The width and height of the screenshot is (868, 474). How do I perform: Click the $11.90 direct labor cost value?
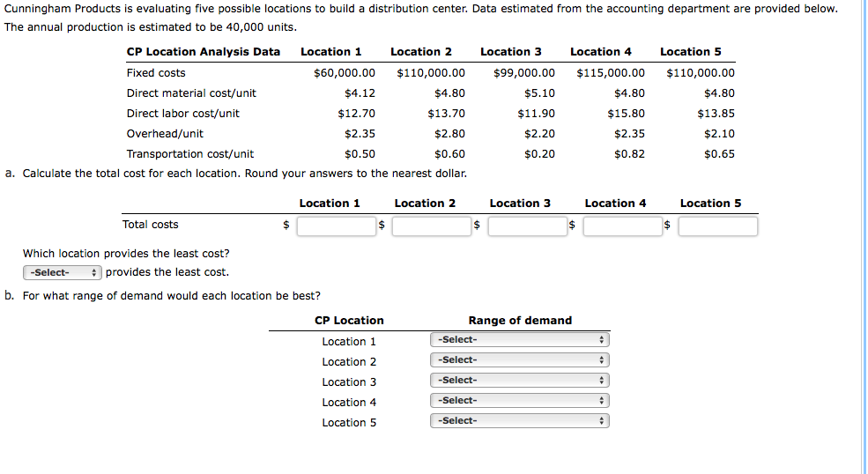pos(537,114)
